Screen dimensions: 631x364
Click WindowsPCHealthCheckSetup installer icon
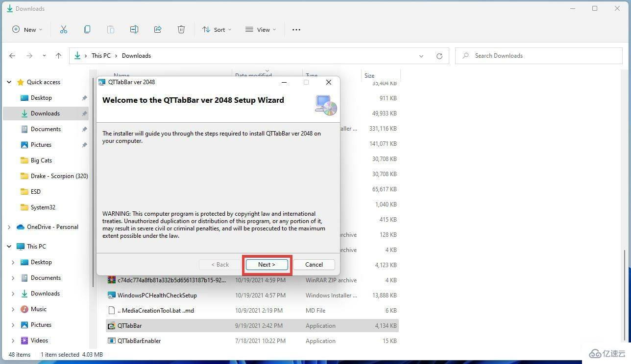coord(112,296)
